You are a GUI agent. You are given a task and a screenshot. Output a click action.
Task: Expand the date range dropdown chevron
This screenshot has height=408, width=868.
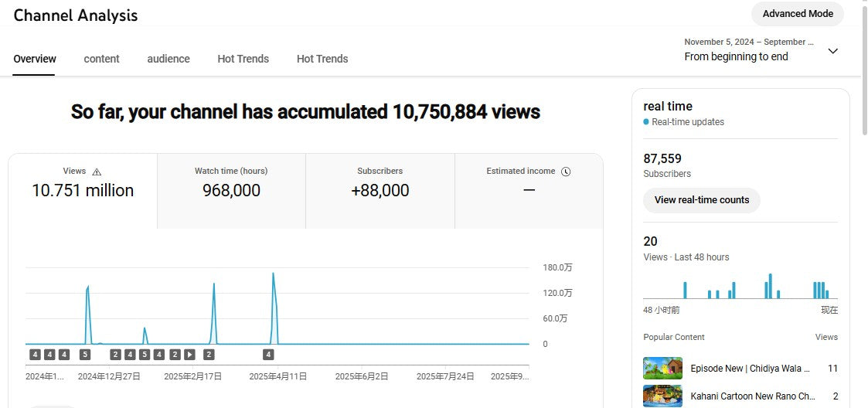point(832,51)
